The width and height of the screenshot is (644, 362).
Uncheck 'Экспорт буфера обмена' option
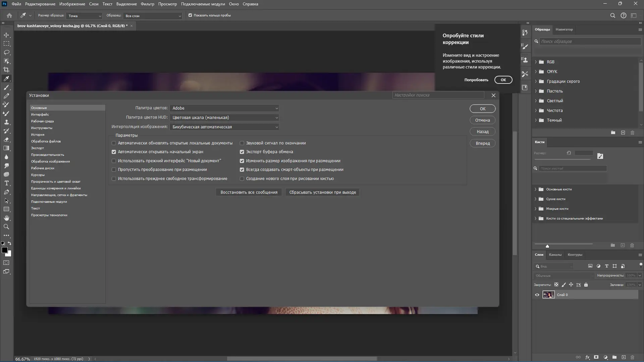pos(242,152)
